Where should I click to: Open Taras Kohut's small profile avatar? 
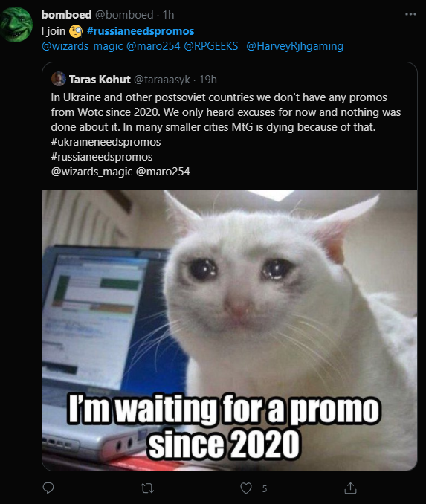pos(59,79)
